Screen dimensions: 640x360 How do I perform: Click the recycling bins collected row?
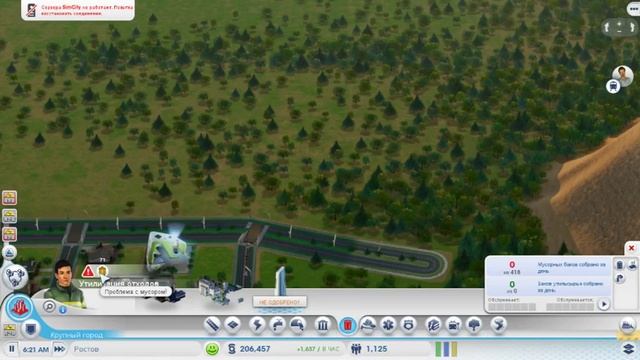[549, 286]
